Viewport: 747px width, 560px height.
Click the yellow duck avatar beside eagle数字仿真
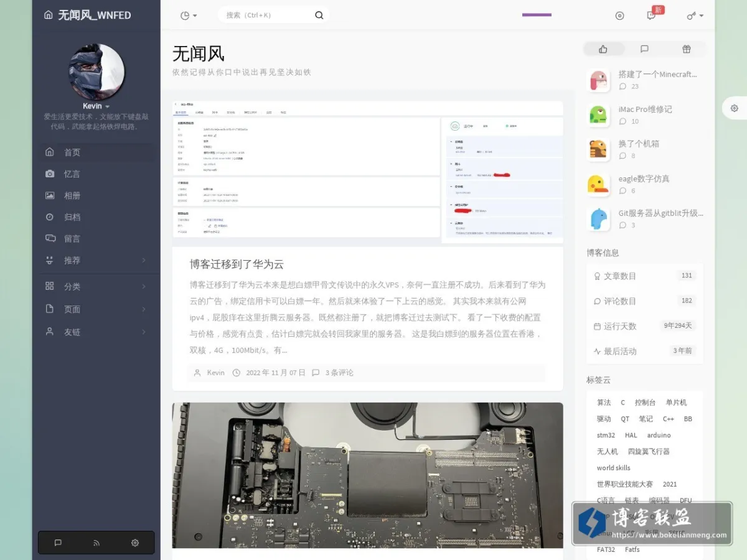[598, 184]
